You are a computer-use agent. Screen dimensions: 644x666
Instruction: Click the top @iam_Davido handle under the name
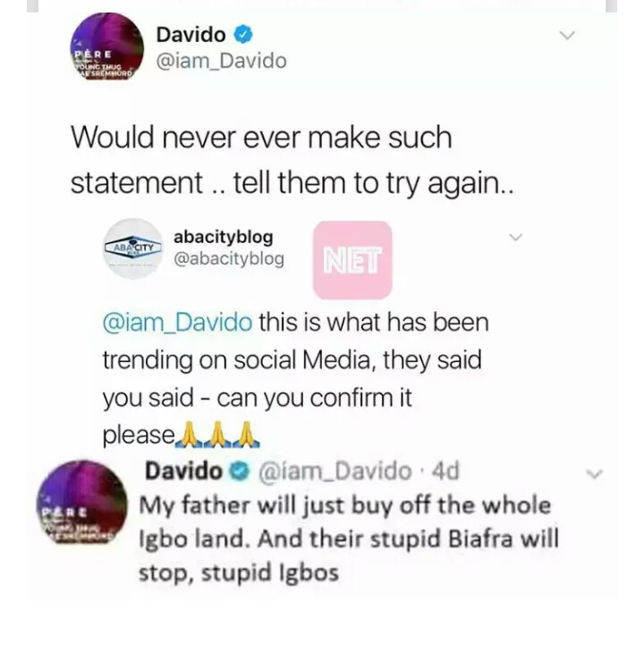(222, 61)
